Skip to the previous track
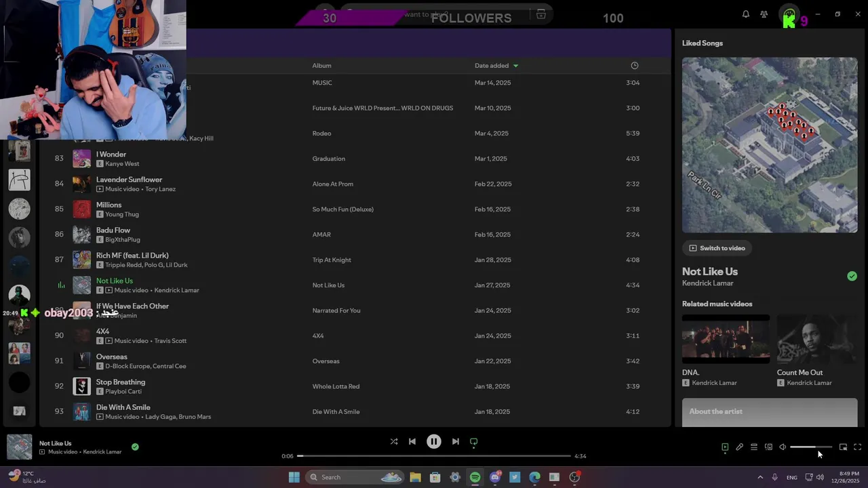868x488 pixels. tap(412, 441)
